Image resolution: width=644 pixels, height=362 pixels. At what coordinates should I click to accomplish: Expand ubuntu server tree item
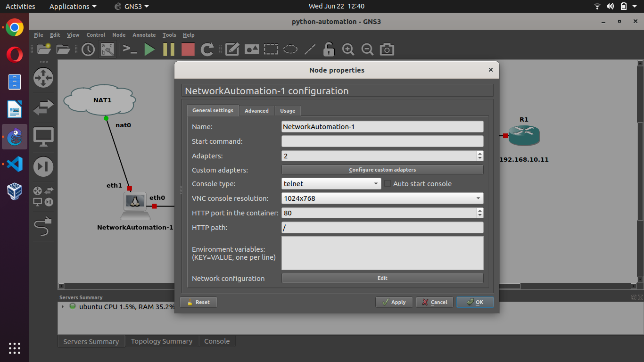[x=63, y=306]
